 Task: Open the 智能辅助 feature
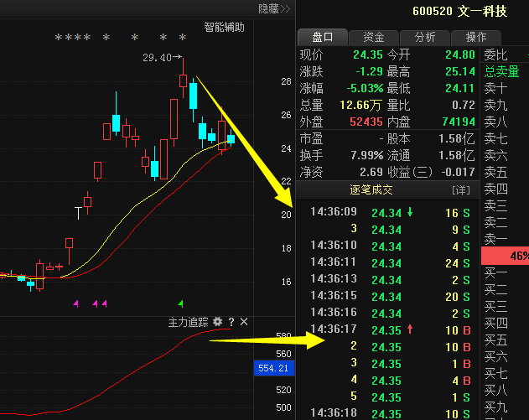click(x=224, y=28)
